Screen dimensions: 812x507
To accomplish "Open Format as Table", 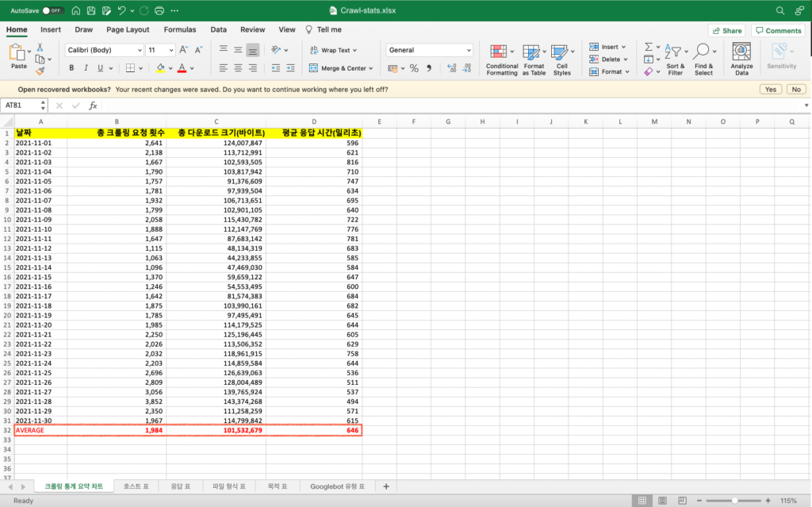I will (x=534, y=60).
